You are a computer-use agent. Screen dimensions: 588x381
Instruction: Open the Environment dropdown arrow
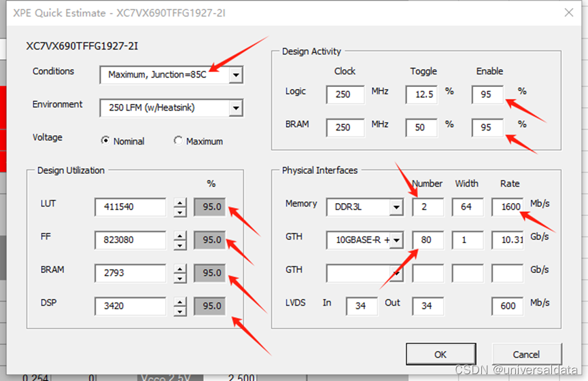tap(236, 108)
